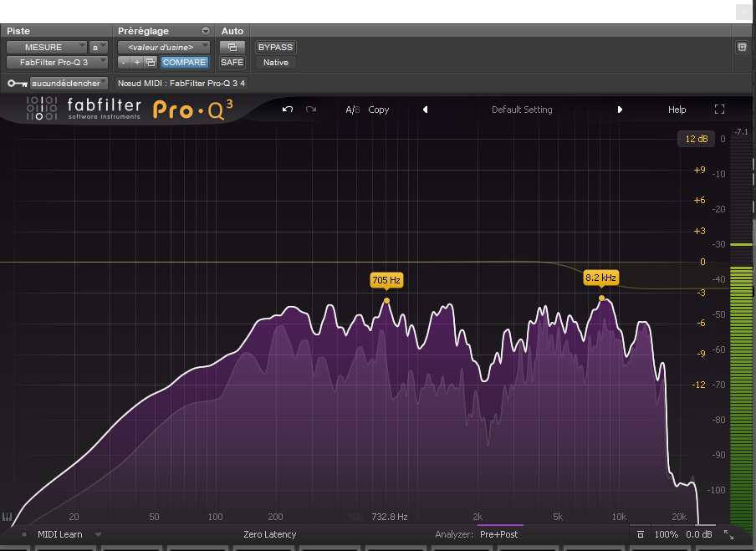The height and width of the screenshot is (551, 756).
Task: Enter full screen mode in Pro-Q 3
Action: click(x=719, y=110)
